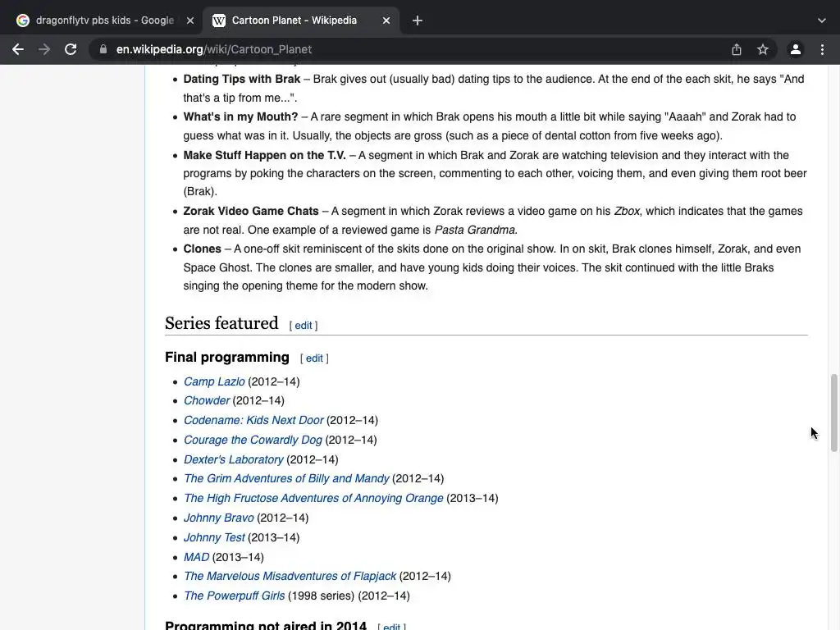
Task: Select the Cartoon Planet - Wikipedia tab
Action: [x=301, y=21]
